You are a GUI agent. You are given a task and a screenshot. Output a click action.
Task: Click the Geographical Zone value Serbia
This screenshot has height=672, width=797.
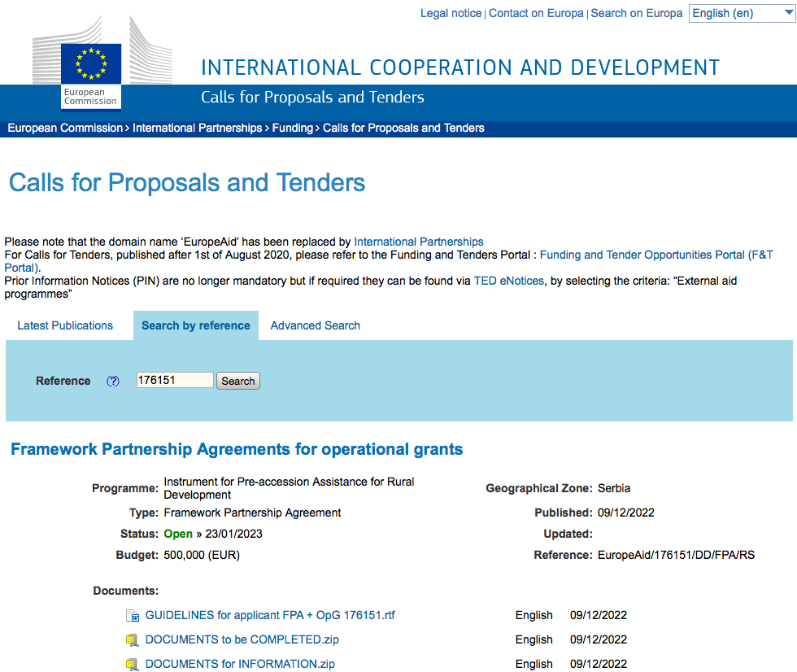pyautogui.click(x=614, y=488)
